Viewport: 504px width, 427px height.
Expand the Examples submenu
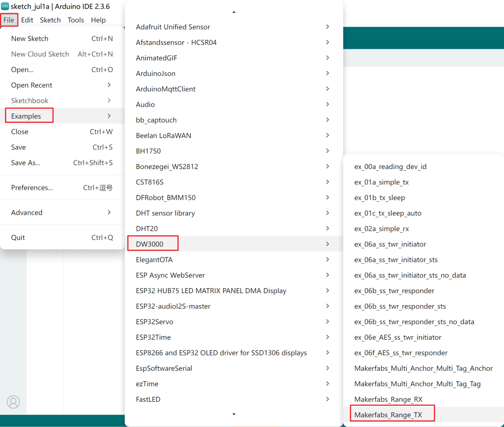pyautogui.click(x=62, y=116)
